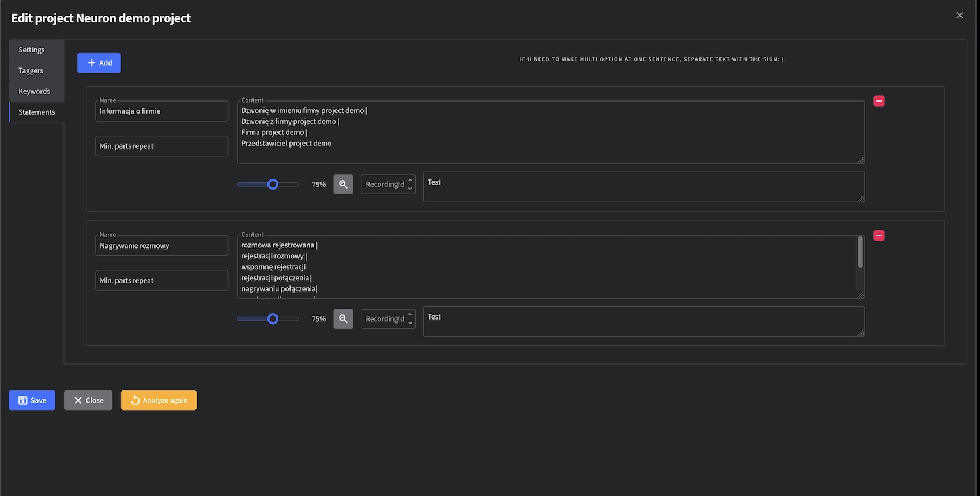Switch to the Settings tab
The height and width of the screenshot is (496, 980).
[x=32, y=50]
